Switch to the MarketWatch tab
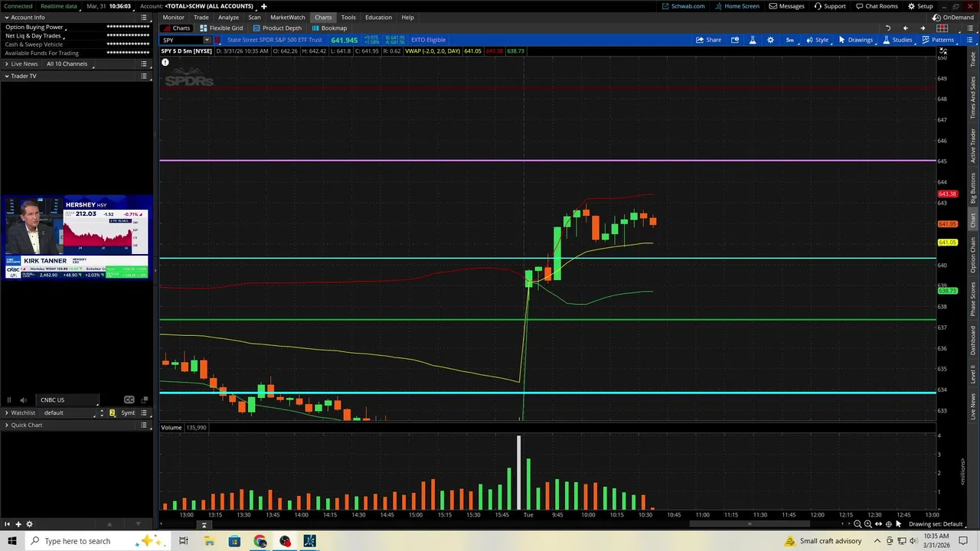Image resolution: width=980 pixels, height=551 pixels. pyautogui.click(x=287, y=17)
